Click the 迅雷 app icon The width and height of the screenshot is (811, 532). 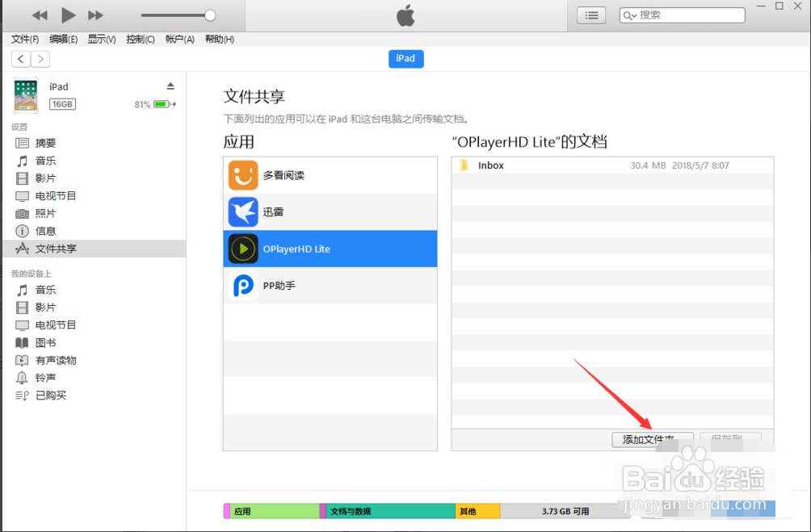(x=243, y=212)
